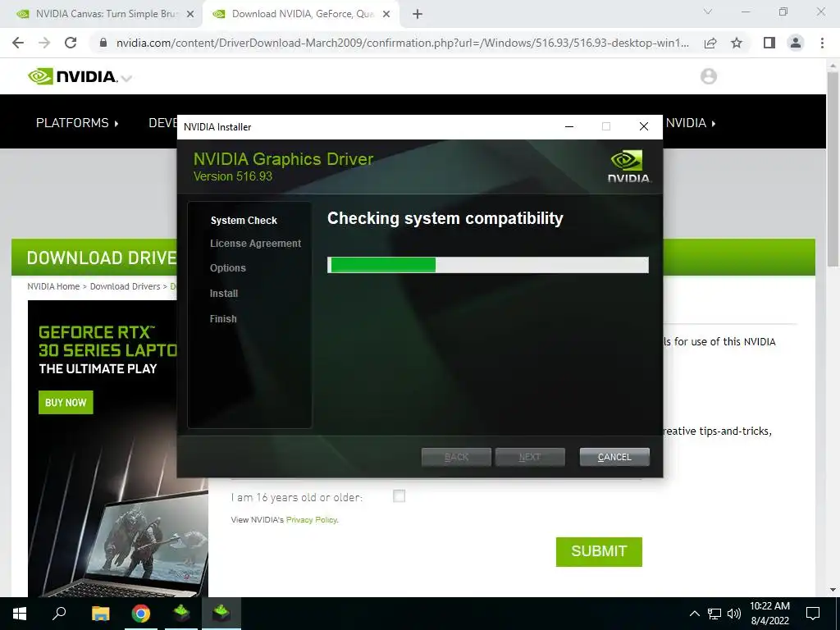Open Chrome three-dot menu
This screenshot has width=840, height=630.
coord(822,43)
